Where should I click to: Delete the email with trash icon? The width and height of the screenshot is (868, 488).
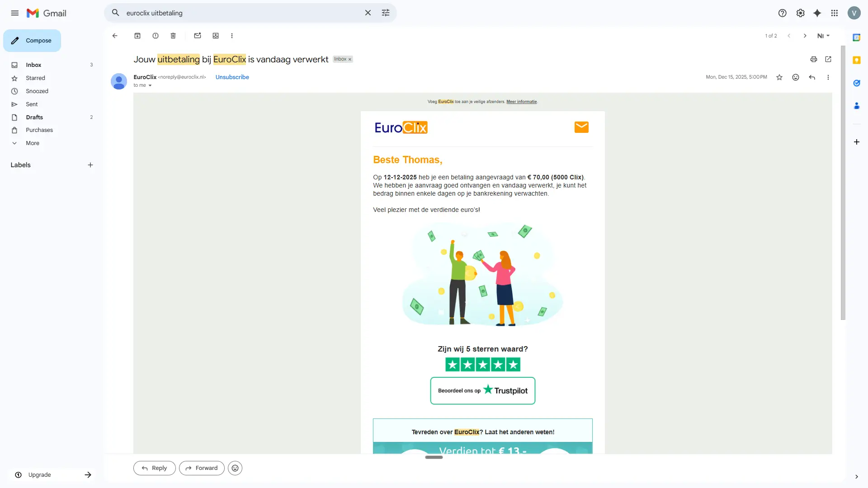tap(173, 36)
